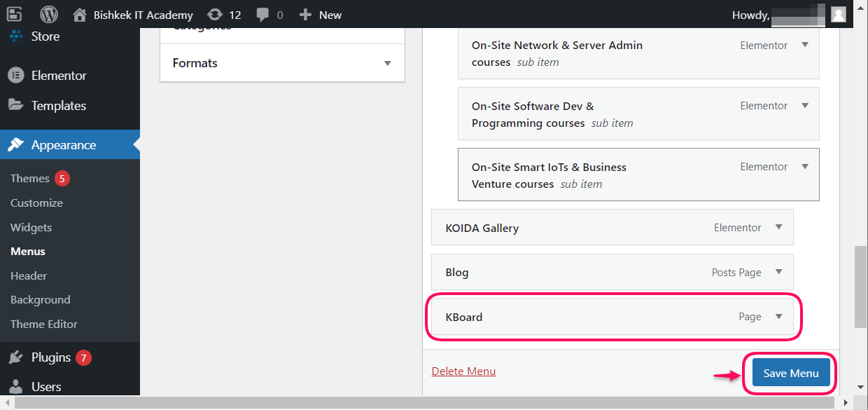The image size is (868, 410).
Task: Expand the Formats panel arrow
Action: pyautogui.click(x=388, y=63)
